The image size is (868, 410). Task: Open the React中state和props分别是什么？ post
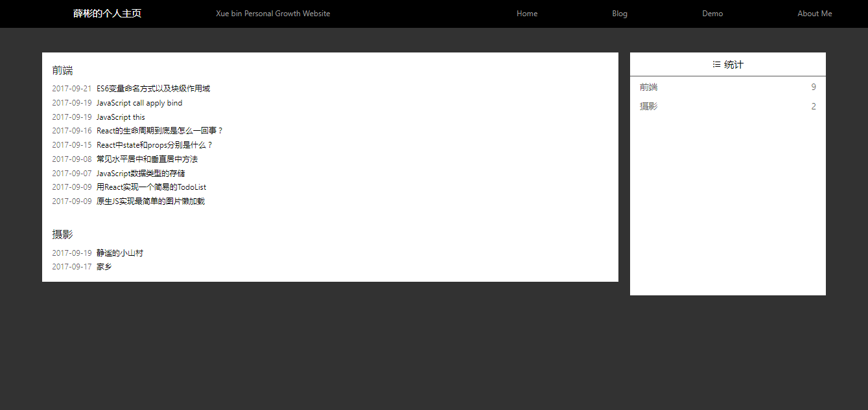[155, 145]
